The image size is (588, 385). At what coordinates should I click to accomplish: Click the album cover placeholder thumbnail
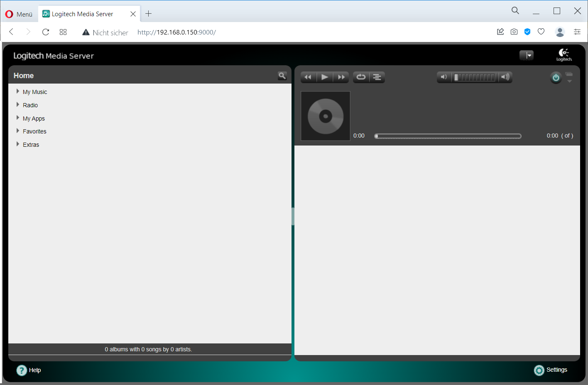coord(326,116)
